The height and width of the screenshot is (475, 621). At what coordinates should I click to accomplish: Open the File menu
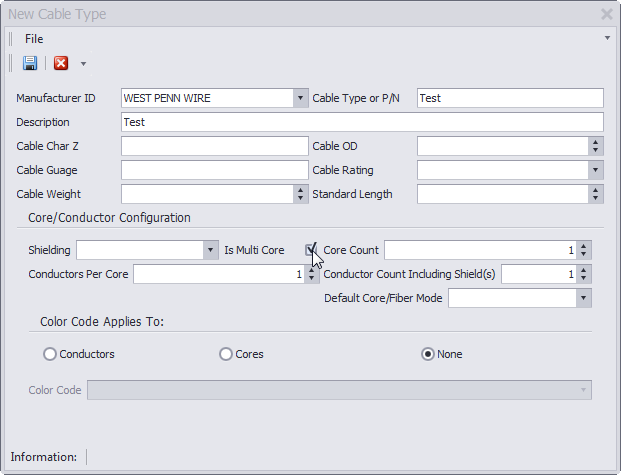34,39
